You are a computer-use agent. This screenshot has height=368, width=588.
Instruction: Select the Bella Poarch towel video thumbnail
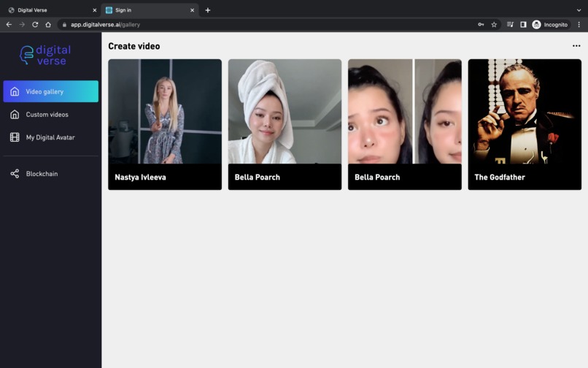[285, 111]
